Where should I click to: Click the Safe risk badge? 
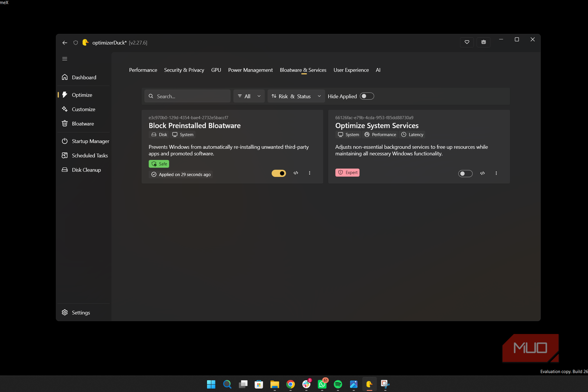[159, 164]
